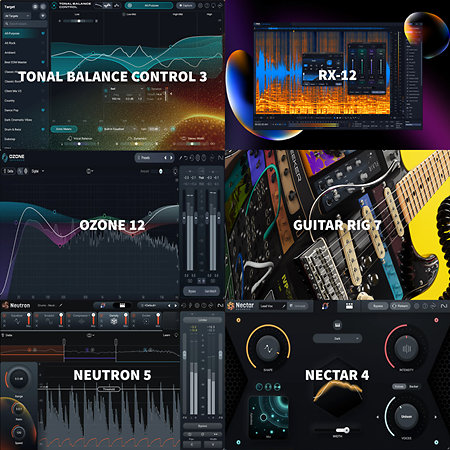This screenshot has width=450, height=450.
Task: Click the small keyboard icon above Nectar's Dark dropdown
Action: point(337,325)
